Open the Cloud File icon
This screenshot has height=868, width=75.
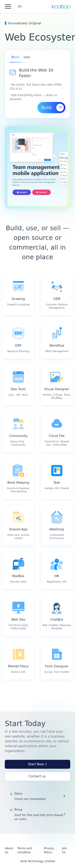tap(57, 424)
